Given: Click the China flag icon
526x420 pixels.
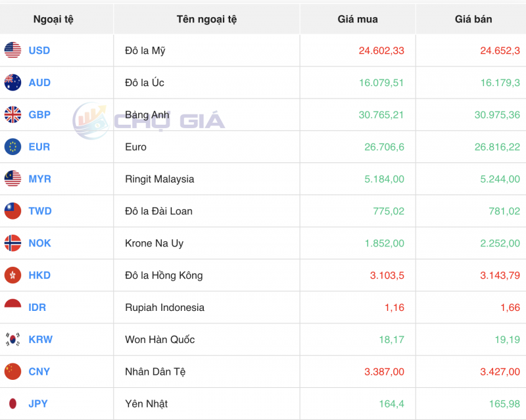Looking at the screenshot, I should tap(12, 372).
